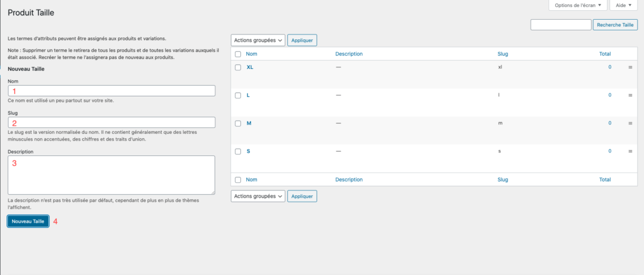Screen dimensions: 644x275
Task: Expand Options de l'écran panel
Action: tap(578, 5)
